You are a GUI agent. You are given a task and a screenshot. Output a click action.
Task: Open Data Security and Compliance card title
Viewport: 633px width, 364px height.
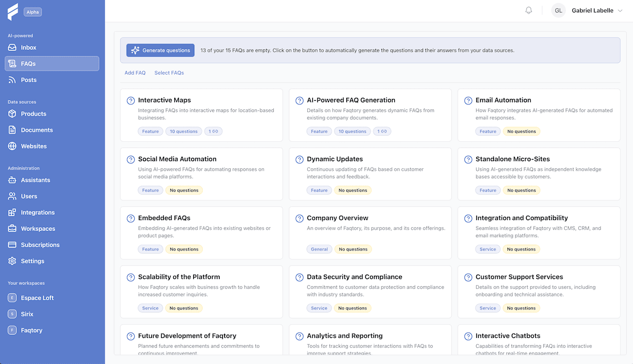[x=354, y=277]
